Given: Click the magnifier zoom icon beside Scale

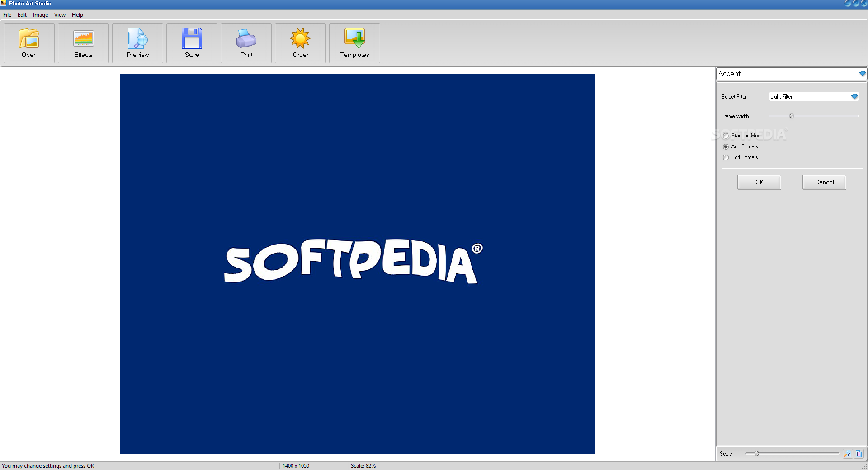Looking at the screenshot, I should (x=848, y=454).
